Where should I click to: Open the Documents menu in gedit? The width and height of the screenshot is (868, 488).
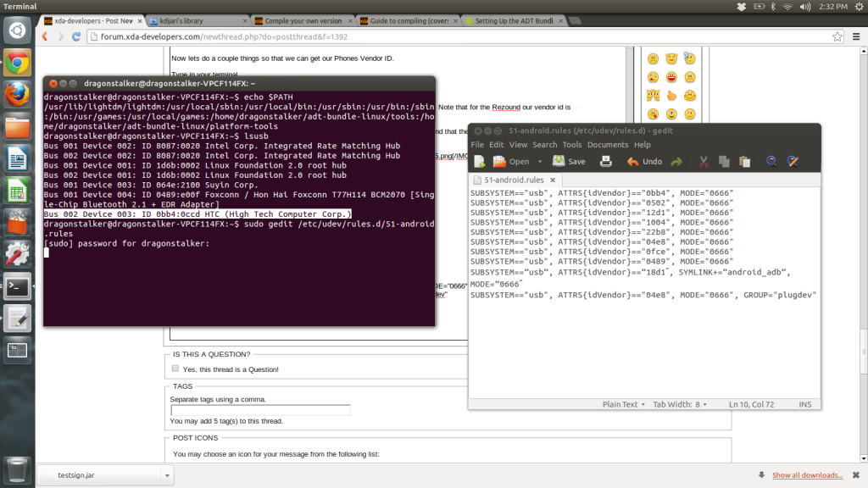[x=608, y=145]
